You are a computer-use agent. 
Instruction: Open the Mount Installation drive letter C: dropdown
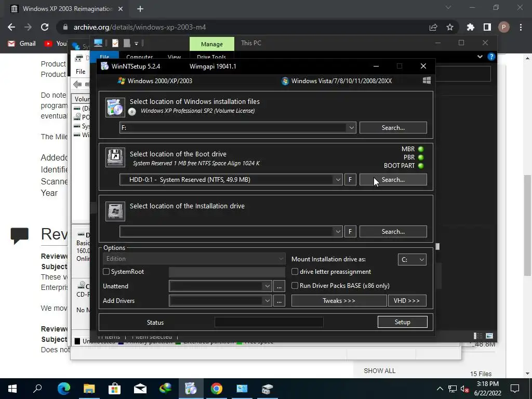coord(412,260)
